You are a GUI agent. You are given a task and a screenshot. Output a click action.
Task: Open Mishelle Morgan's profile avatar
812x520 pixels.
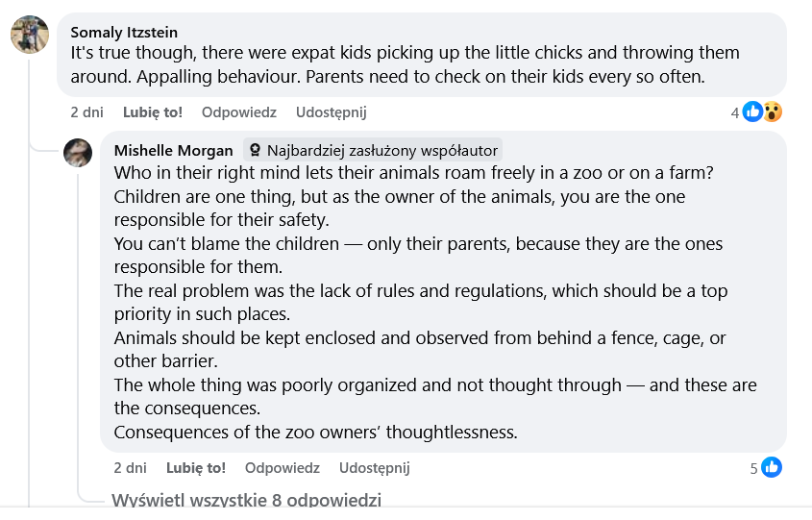[x=78, y=153]
